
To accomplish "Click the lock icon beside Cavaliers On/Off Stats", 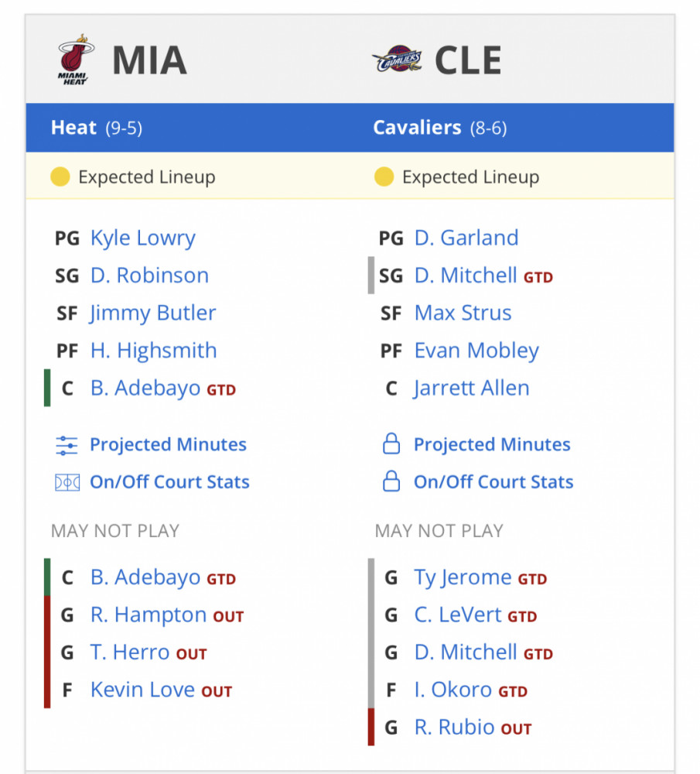I will (391, 481).
